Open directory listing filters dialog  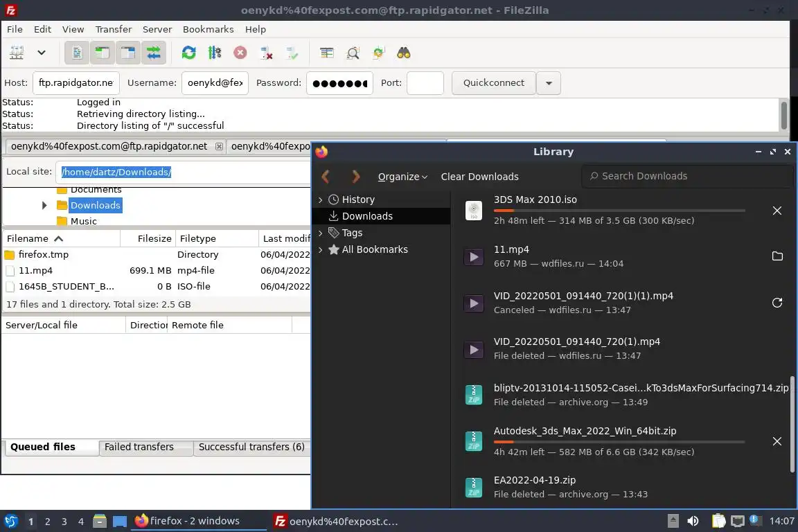click(327, 53)
